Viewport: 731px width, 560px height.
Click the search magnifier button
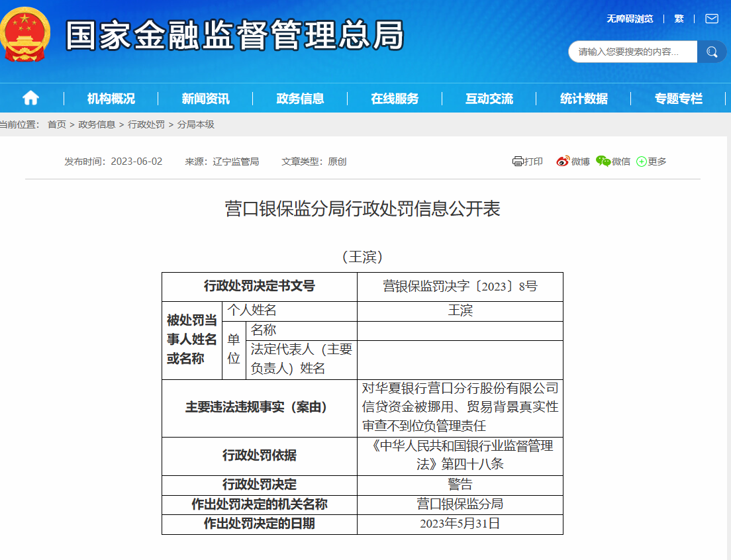coord(712,52)
